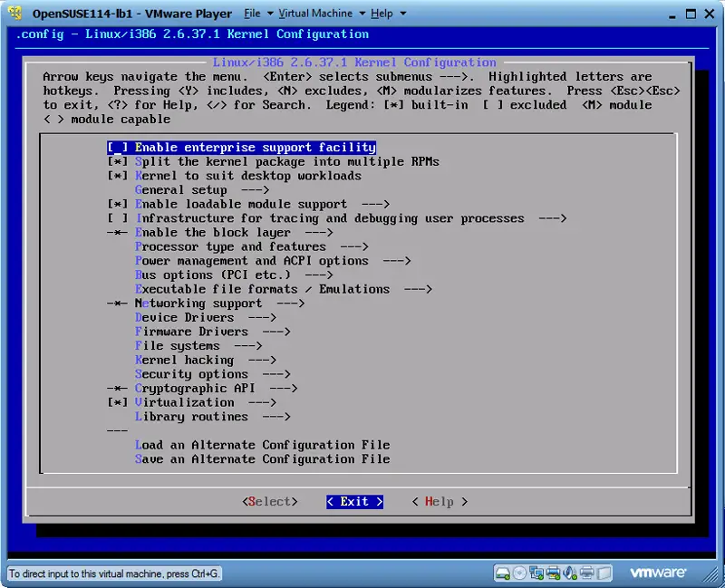Open the VMware File menu
Screen dimensions: 725x588
pyautogui.click(x=258, y=14)
